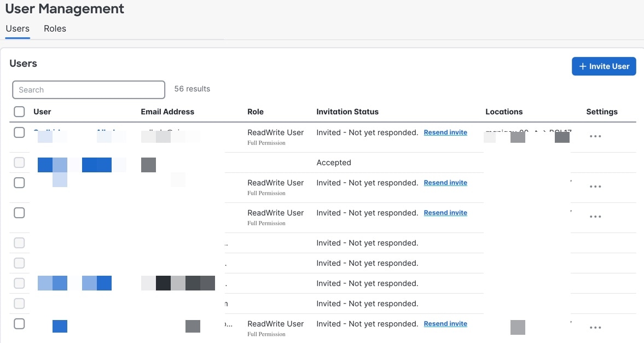Image resolution: width=644 pixels, height=343 pixels.
Task: Check the checkbox for the first user row
Action: click(x=19, y=132)
